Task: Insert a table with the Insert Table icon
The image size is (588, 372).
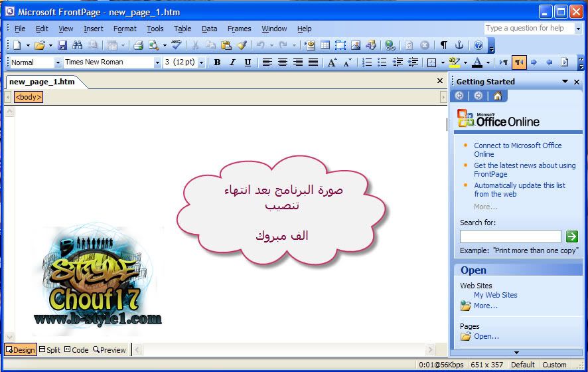Action: pyautogui.click(x=325, y=45)
